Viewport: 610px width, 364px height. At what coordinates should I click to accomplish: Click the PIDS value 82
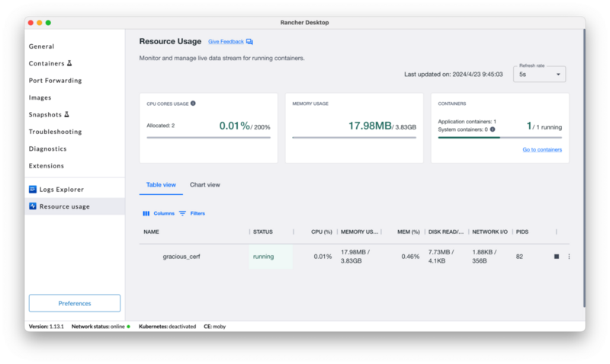pos(519,257)
